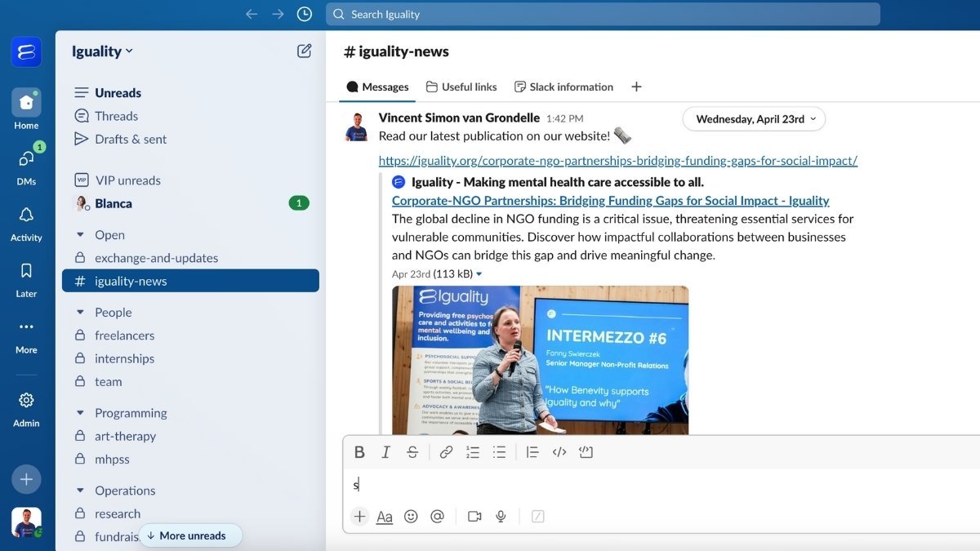Toggle the Aa formatting toolbar
Image resolution: width=980 pixels, height=551 pixels.
(385, 517)
